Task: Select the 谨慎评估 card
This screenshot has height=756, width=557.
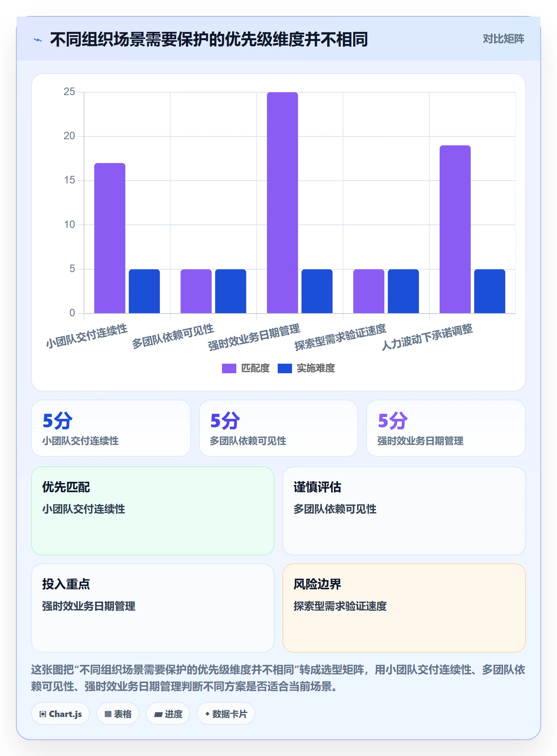Action: [404, 511]
